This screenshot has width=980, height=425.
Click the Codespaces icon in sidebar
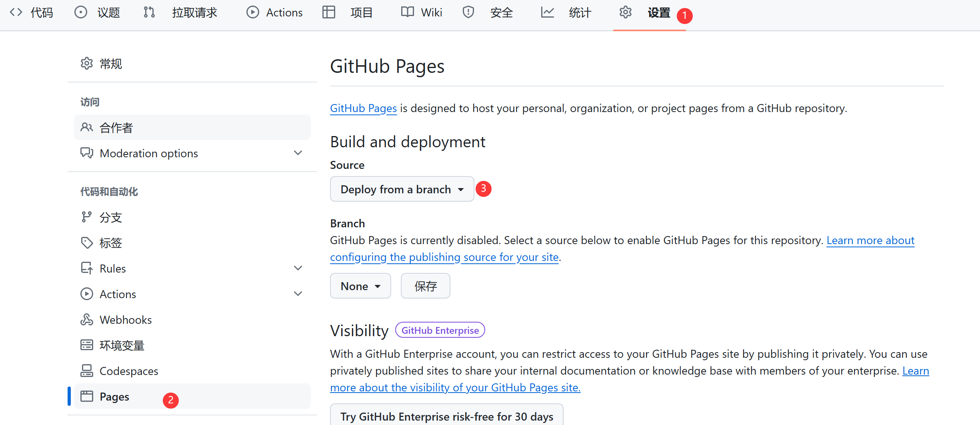click(87, 371)
